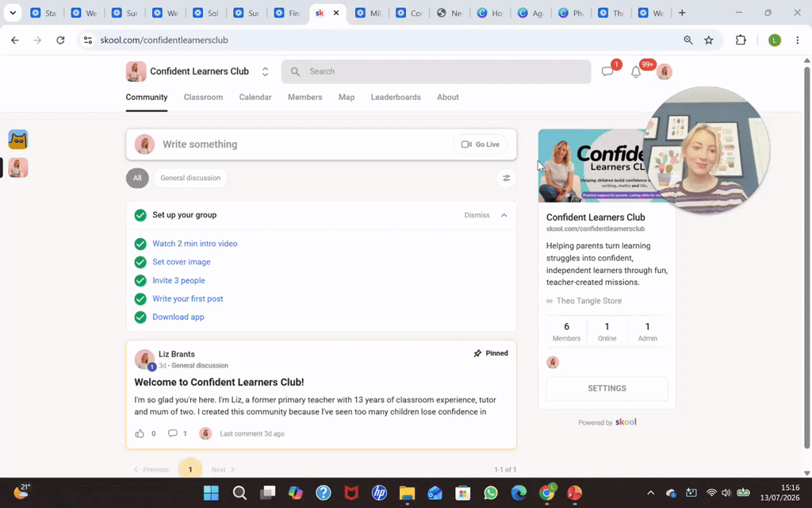Click checkmark beside Download app

tap(140, 317)
